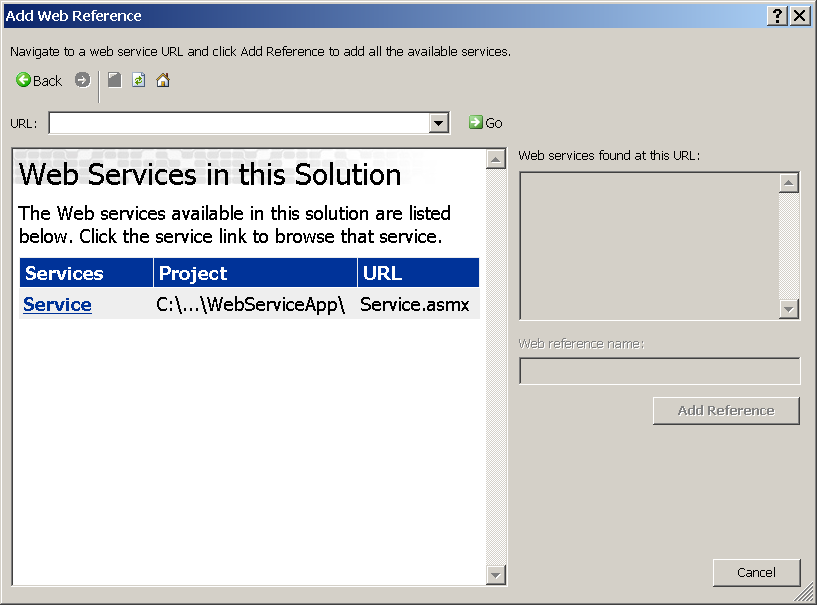The height and width of the screenshot is (605, 817).
Task: Cancel the Add Web Reference dialog
Action: coord(756,572)
